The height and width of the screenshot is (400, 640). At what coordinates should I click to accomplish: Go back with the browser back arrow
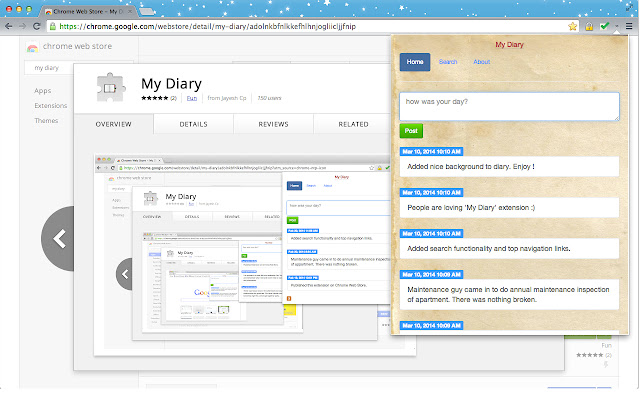pyautogui.click(x=8, y=26)
